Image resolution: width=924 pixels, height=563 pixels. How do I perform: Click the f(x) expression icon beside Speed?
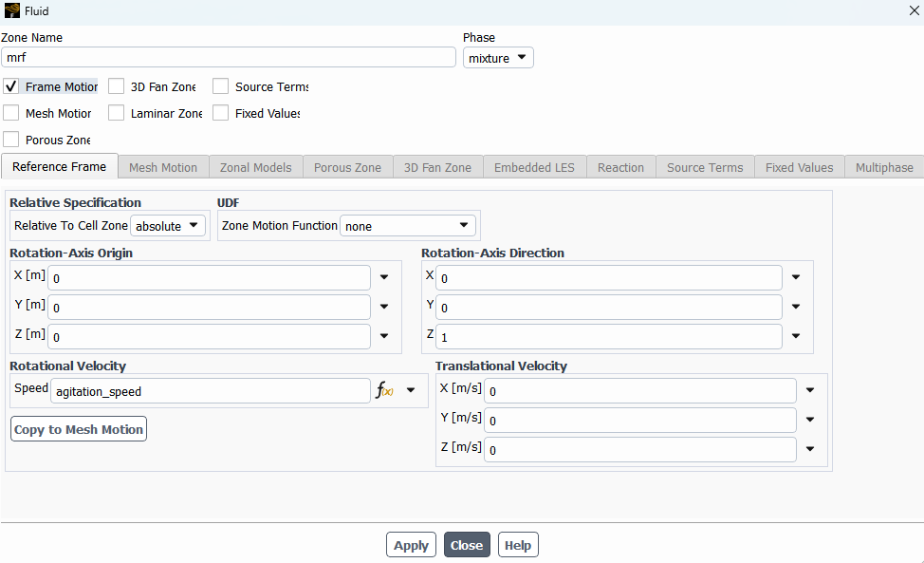click(x=384, y=391)
